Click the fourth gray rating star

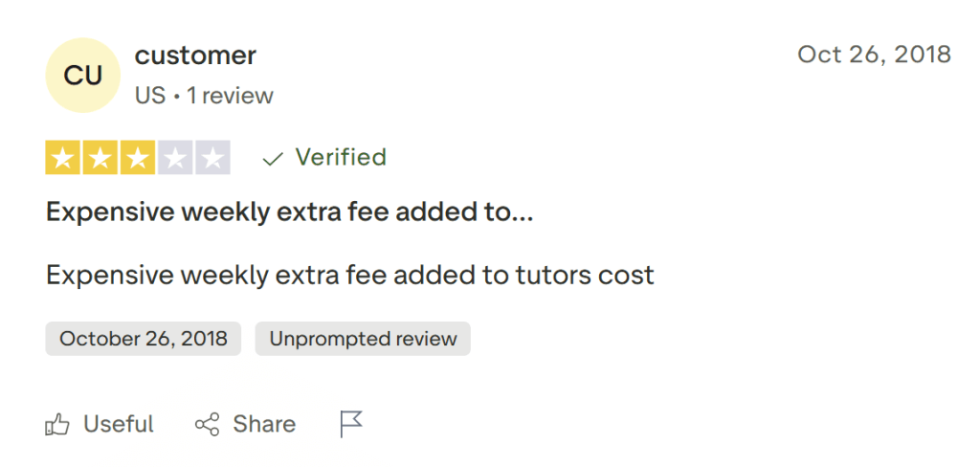(x=175, y=159)
